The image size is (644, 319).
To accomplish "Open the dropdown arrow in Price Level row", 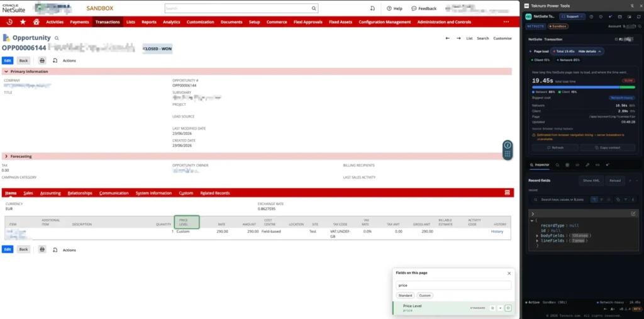I will [x=500, y=308].
